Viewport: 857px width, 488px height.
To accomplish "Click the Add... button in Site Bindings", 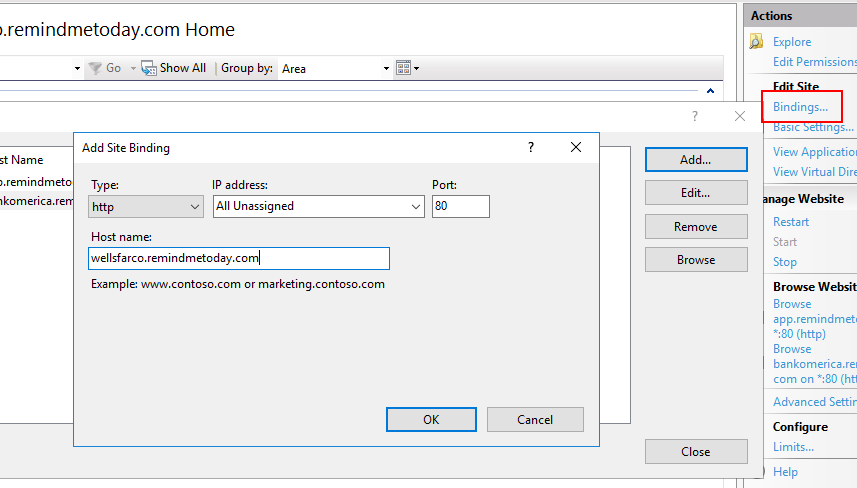I will (x=695, y=159).
